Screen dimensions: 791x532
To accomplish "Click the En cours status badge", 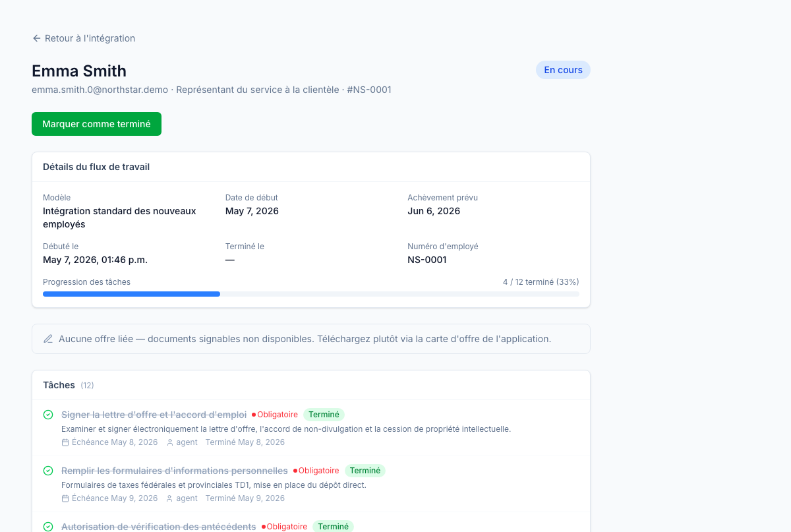I will 563,70.
